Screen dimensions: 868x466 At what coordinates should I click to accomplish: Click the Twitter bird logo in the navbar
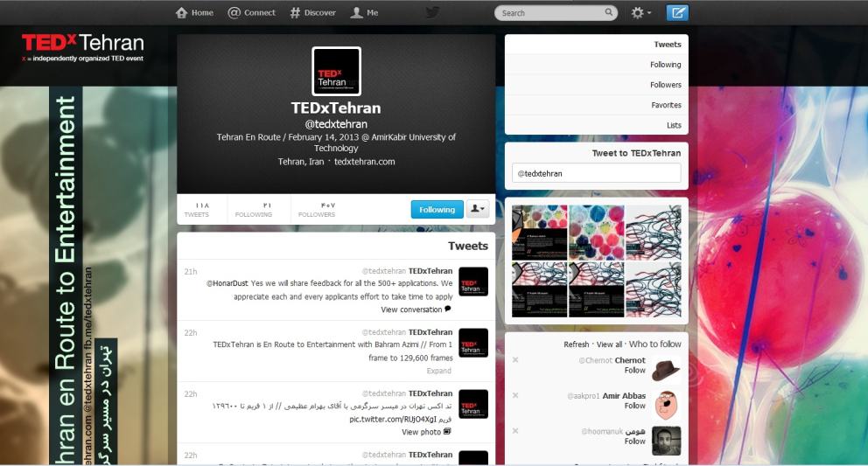point(432,12)
